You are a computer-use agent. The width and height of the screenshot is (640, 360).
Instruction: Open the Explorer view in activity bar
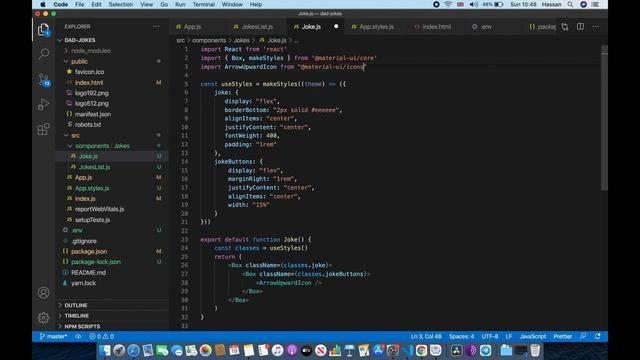point(43,29)
